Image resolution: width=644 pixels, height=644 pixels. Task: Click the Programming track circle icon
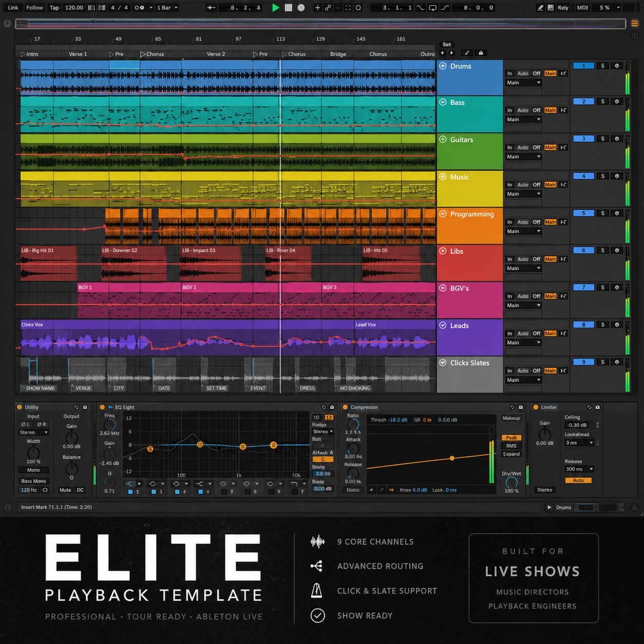click(x=443, y=214)
